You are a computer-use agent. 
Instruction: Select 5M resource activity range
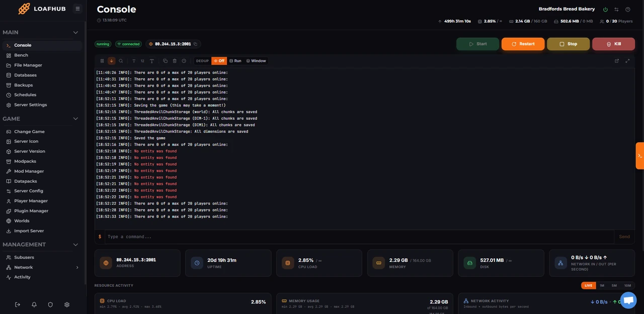tap(614, 286)
